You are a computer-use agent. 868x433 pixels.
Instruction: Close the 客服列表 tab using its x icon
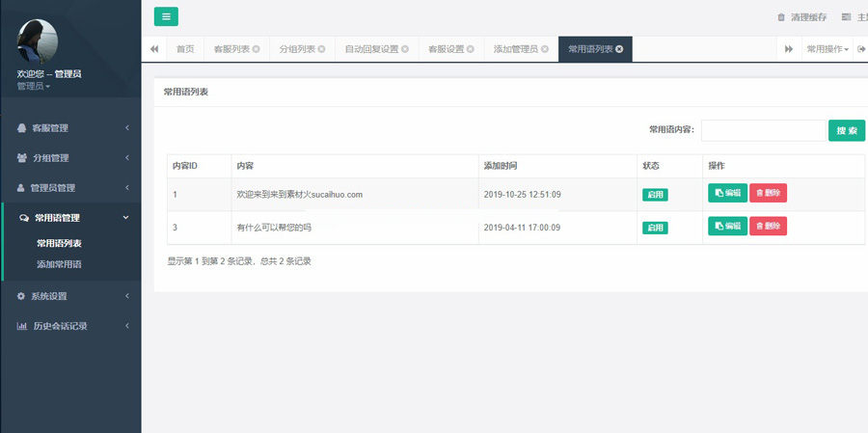(257, 49)
